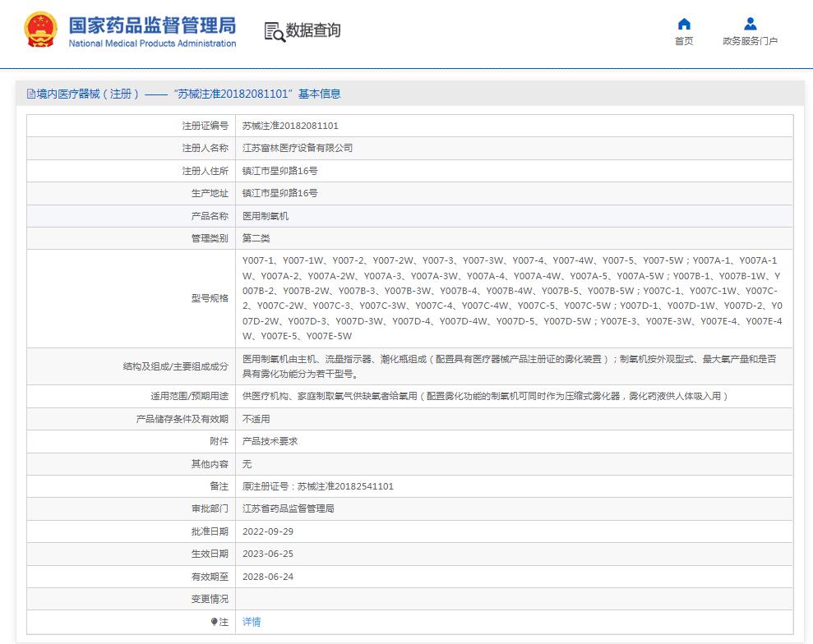Go to 首页 via its text label
This screenshot has height=644, width=813.
point(683,42)
